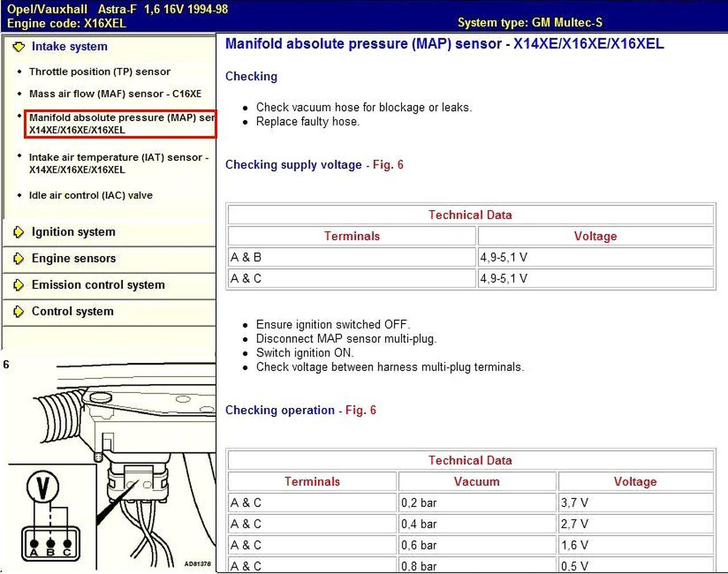
Task: Expand the Engine sensors arrow icon
Action: coord(19,259)
